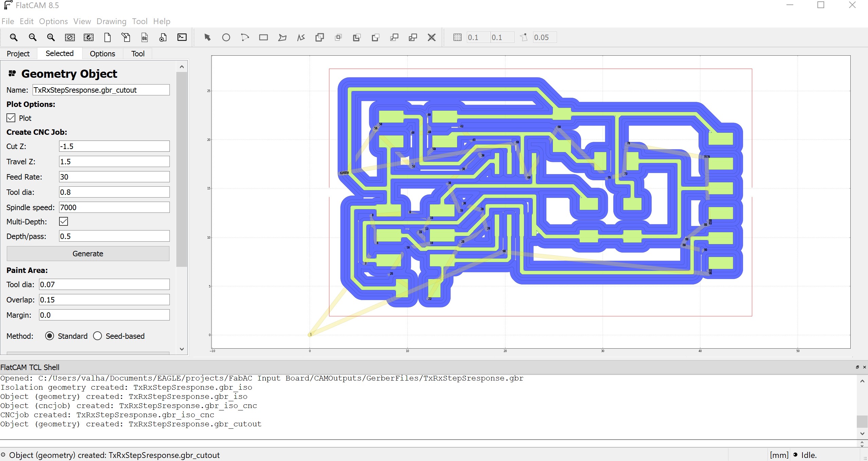Click the X delete shape icon
The image size is (868, 461).
(x=431, y=37)
